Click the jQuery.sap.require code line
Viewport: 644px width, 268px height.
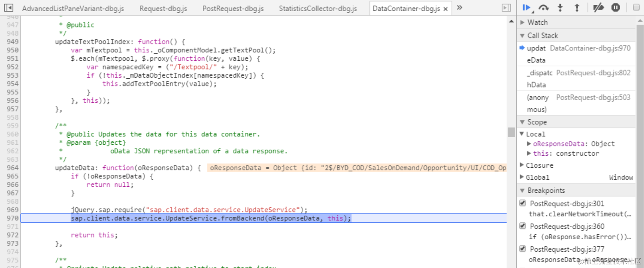[189, 210]
